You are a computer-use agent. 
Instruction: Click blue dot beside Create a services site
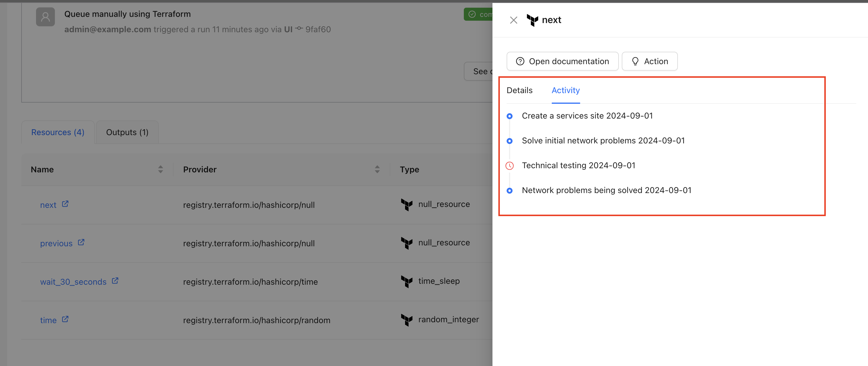point(510,116)
